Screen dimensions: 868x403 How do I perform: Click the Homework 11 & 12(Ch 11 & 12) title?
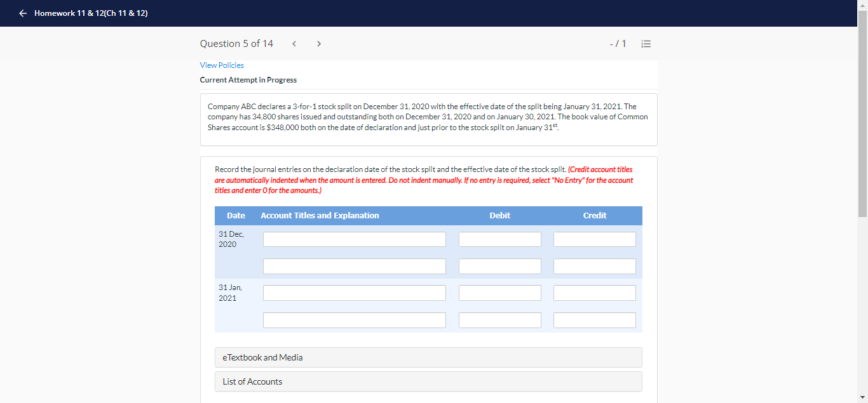pos(91,13)
